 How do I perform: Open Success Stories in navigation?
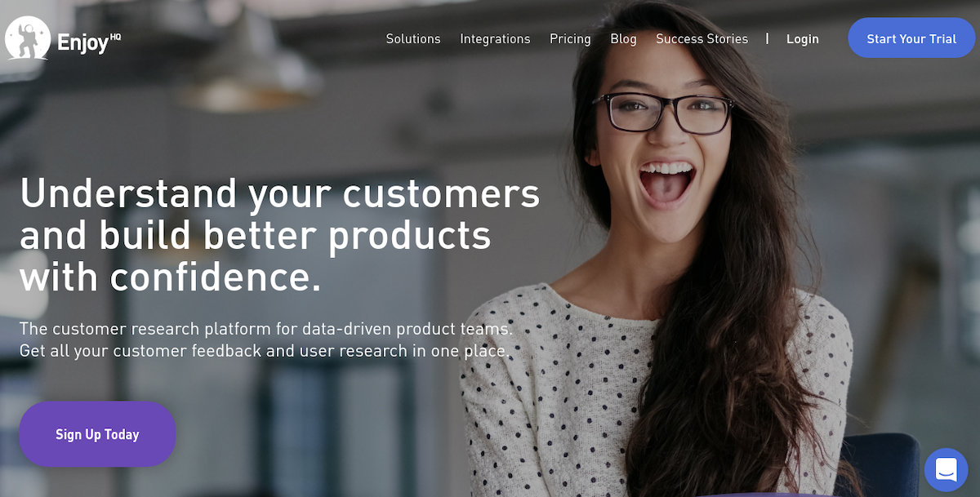click(702, 39)
